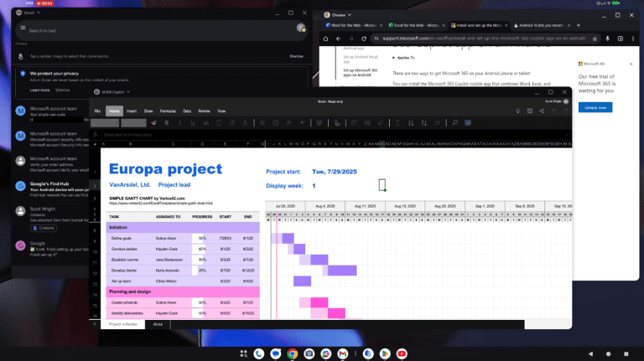Switch to Excel for the Web Chrome tab
The height and width of the screenshot is (361, 644).
(x=416, y=25)
